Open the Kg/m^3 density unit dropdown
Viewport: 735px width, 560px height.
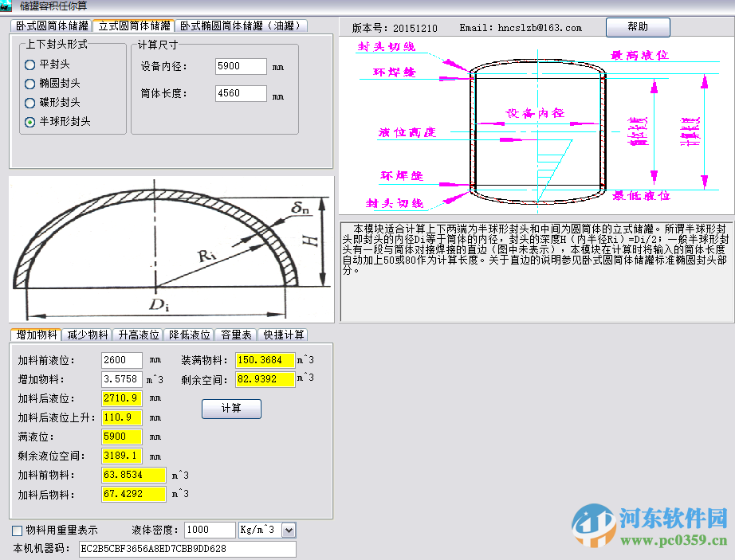(x=287, y=529)
